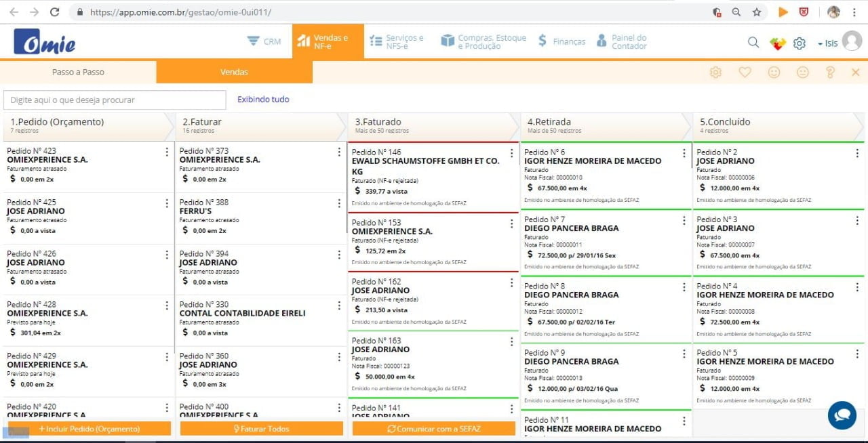Click the gray user avatar beside Isis

(x=852, y=41)
